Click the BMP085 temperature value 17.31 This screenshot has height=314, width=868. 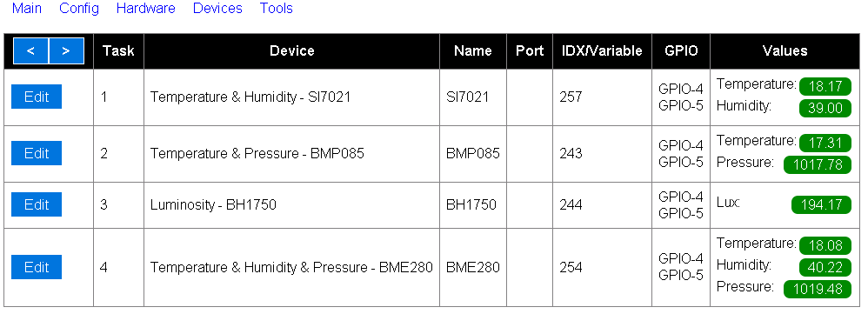pos(825,143)
